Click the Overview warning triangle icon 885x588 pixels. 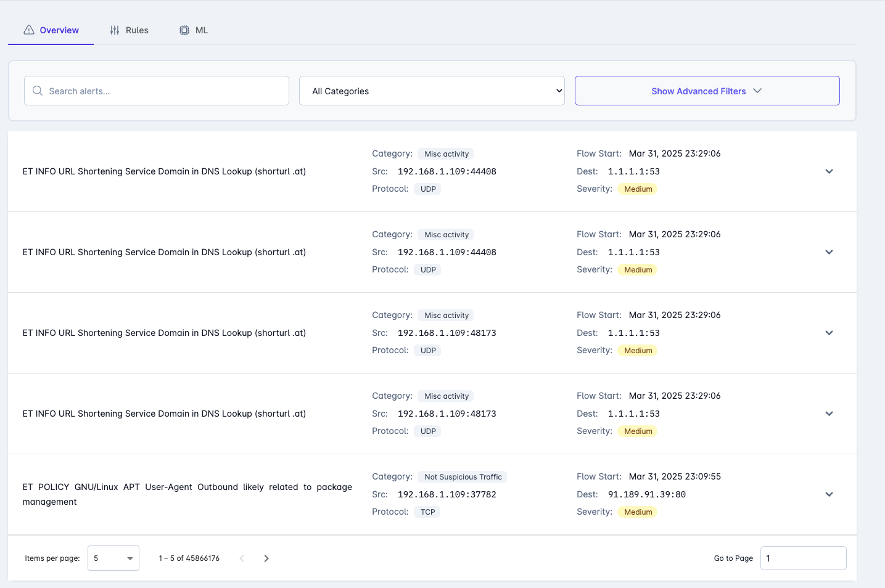tap(29, 30)
